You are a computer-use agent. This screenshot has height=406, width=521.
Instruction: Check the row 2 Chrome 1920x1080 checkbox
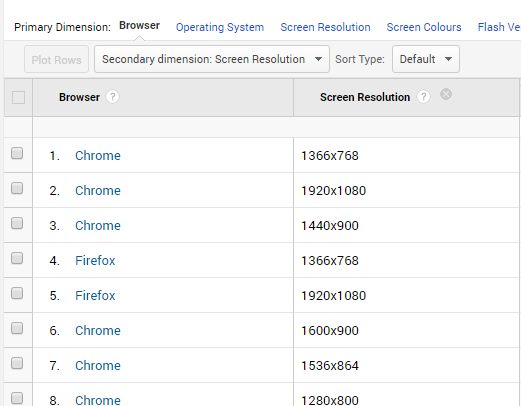[x=17, y=188]
